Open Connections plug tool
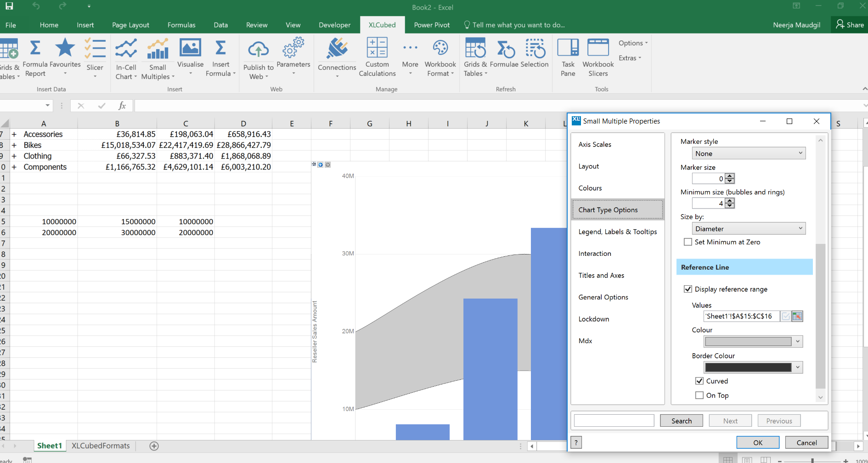 (x=337, y=58)
